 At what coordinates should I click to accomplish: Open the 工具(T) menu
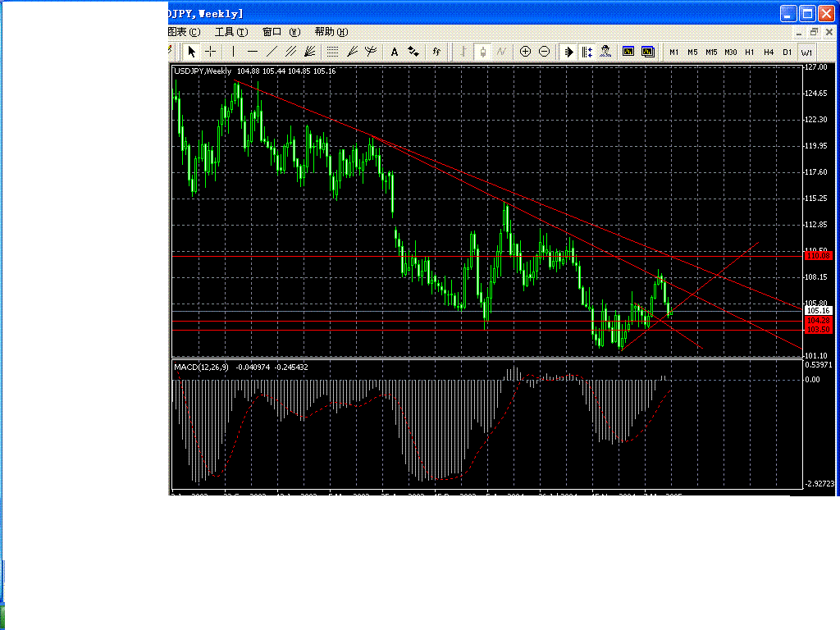click(231, 32)
